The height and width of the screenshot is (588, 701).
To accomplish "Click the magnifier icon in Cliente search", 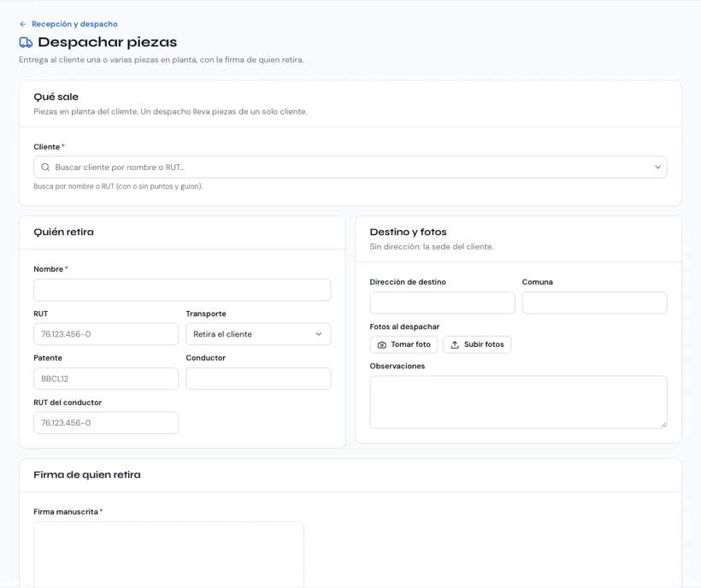I will click(45, 168).
